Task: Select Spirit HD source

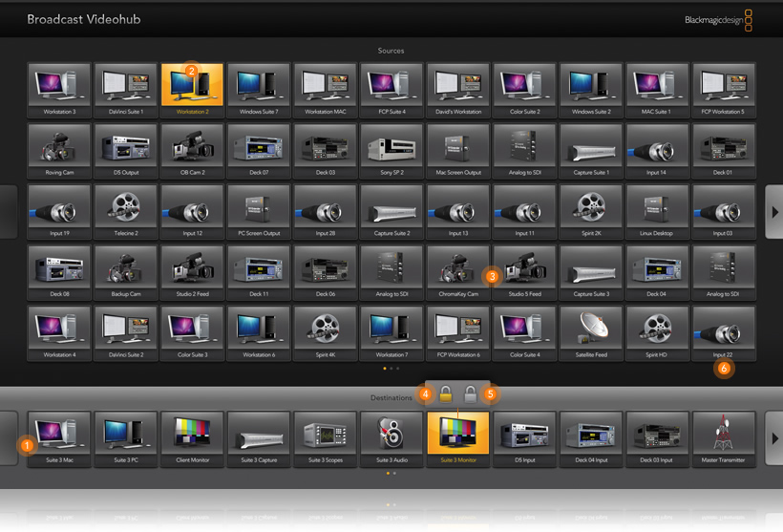Action: (658, 333)
